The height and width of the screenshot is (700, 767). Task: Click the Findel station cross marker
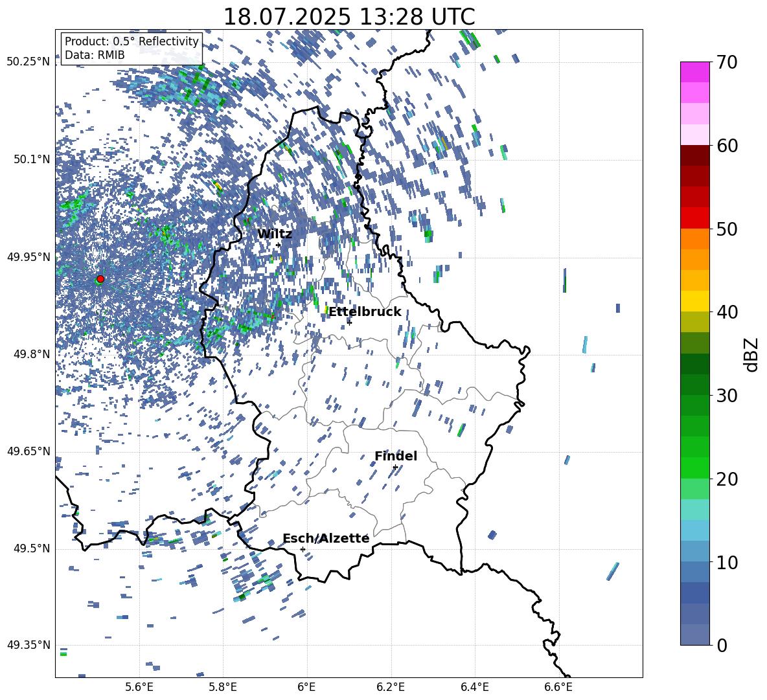pyautogui.click(x=395, y=468)
